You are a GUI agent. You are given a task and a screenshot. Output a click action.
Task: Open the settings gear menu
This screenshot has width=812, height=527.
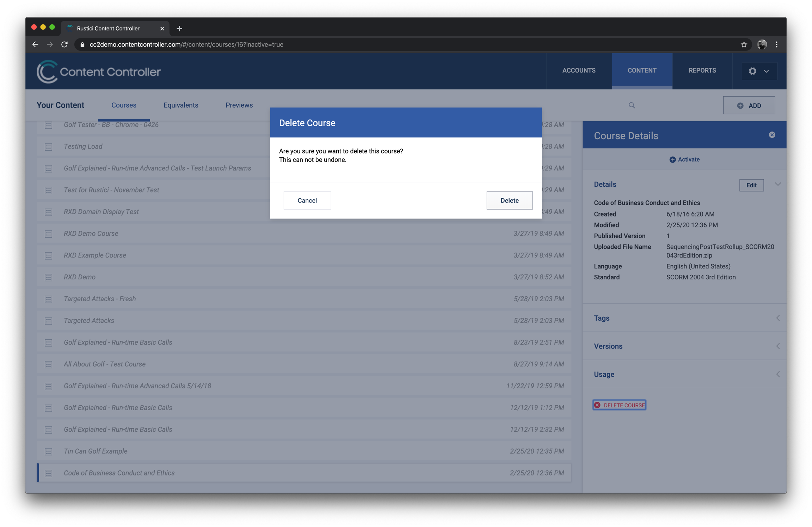(x=759, y=71)
